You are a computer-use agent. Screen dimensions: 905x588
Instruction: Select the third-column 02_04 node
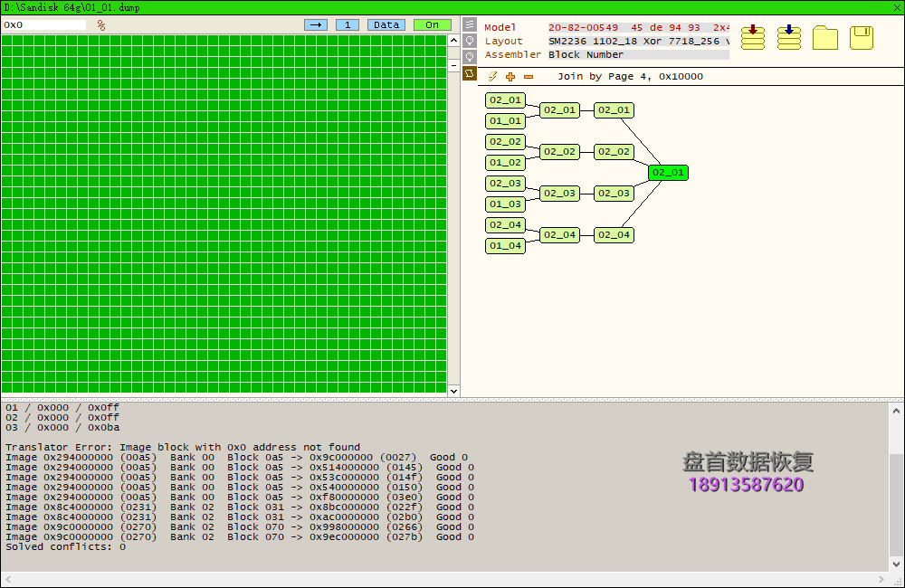point(614,234)
